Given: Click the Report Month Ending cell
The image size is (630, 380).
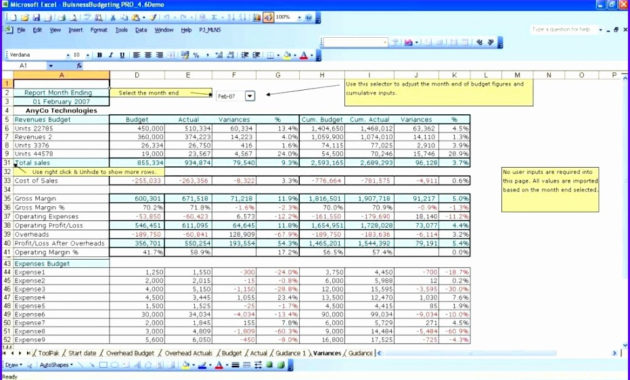Looking at the screenshot, I should coord(61,93).
